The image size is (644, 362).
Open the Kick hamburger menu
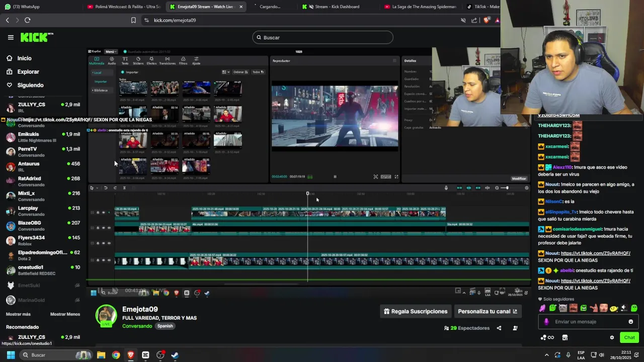[11, 37]
